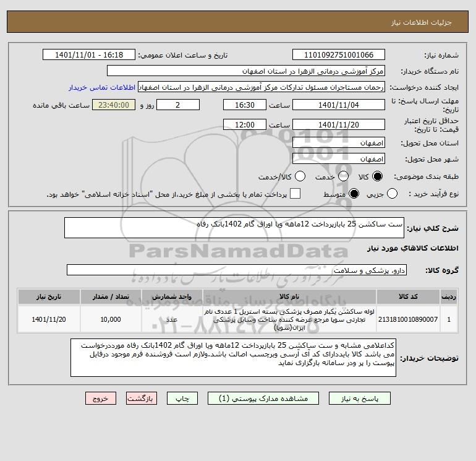Click the remaining days field showing 2
Screen dimensions: 476x461
click(178, 105)
